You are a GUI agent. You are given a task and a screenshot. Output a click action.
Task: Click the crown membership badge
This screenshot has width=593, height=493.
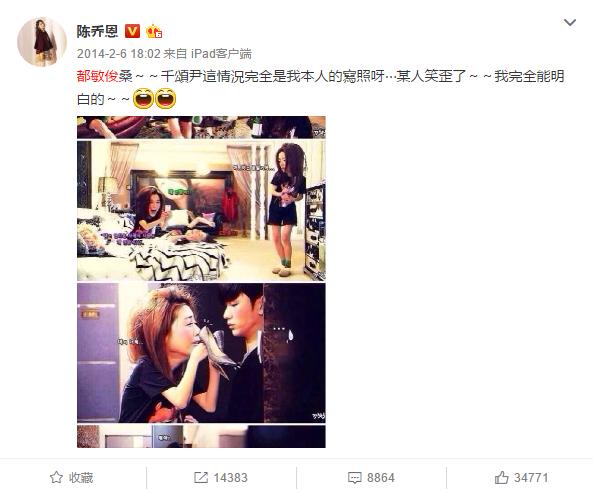click(154, 31)
